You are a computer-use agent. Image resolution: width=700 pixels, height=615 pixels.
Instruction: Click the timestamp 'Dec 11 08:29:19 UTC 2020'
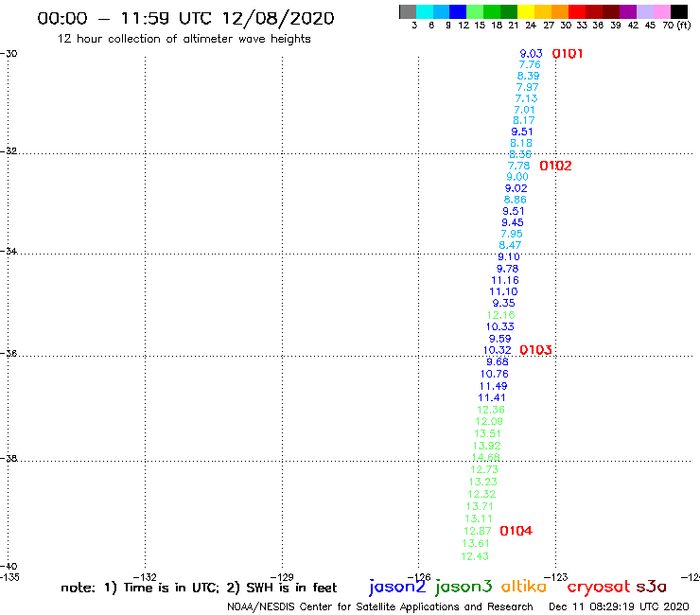pyautogui.click(x=619, y=607)
